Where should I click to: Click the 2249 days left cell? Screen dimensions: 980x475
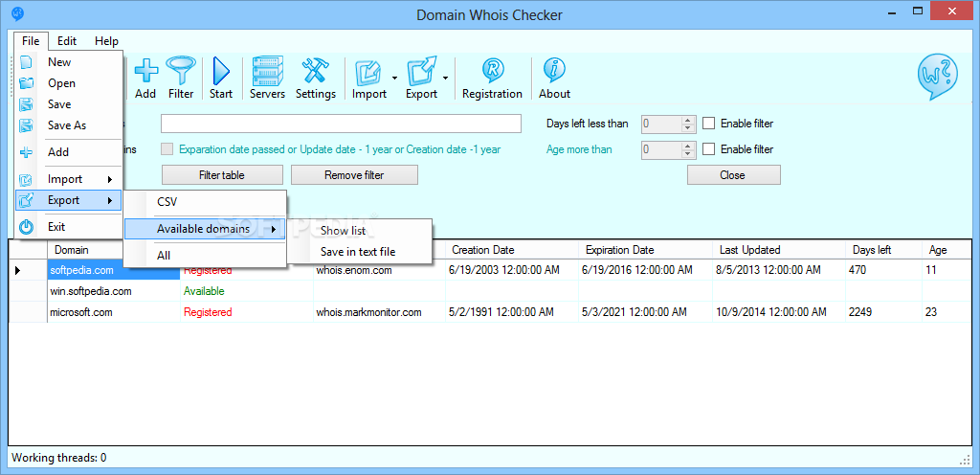tap(883, 312)
